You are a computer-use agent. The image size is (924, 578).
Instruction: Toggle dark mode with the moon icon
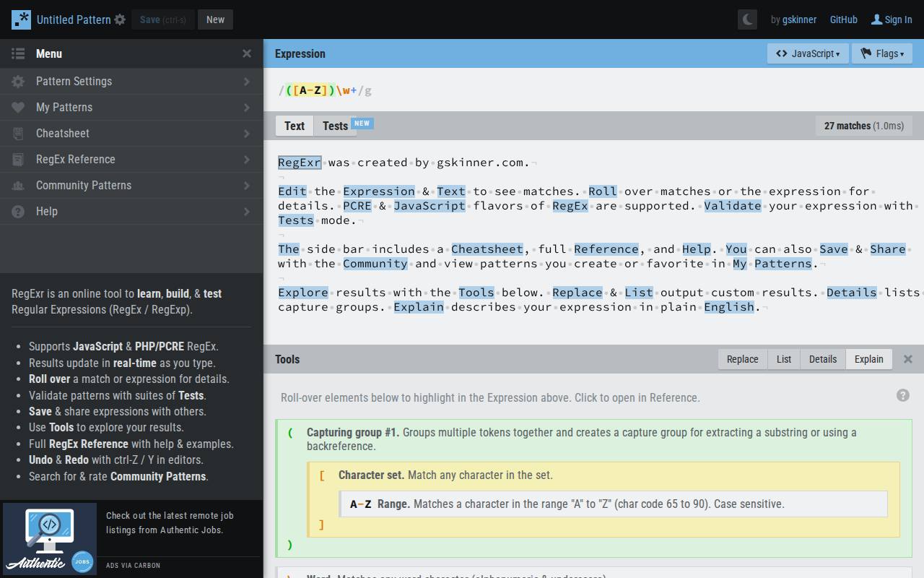[747, 20]
